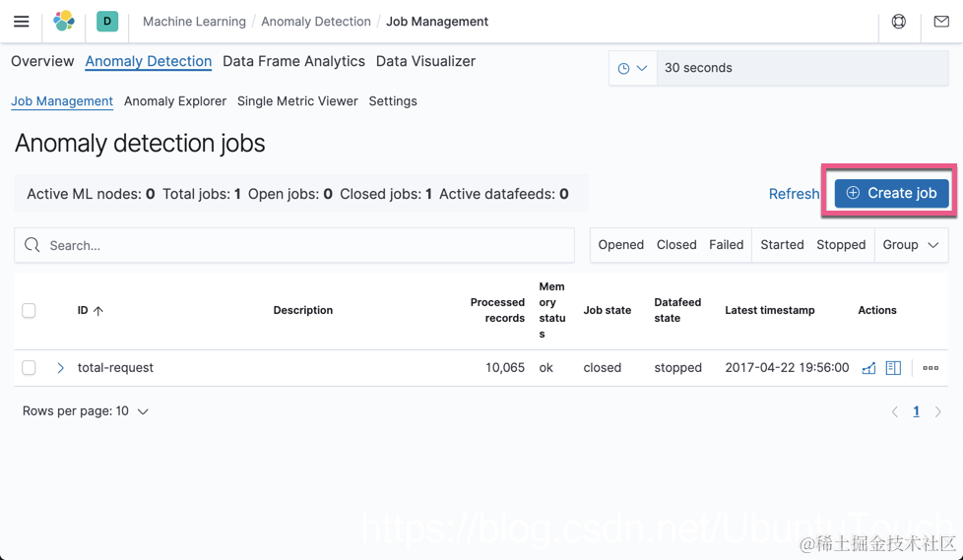
Task: Open Anomaly Explorer sub-tab
Action: 175,101
